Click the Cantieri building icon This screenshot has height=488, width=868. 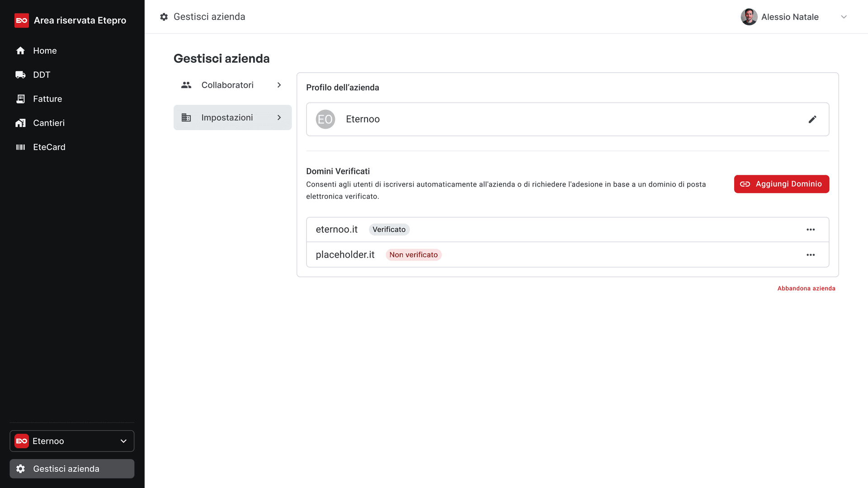tap(20, 123)
